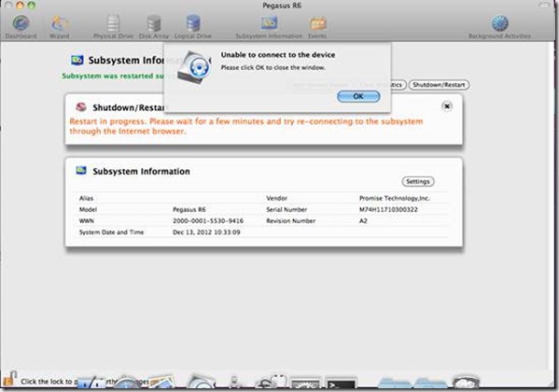Viewport: 559px width, 392px height.
Task: Select the vendor 'Promise Technology,Inc.'
Action: point(395,198)
